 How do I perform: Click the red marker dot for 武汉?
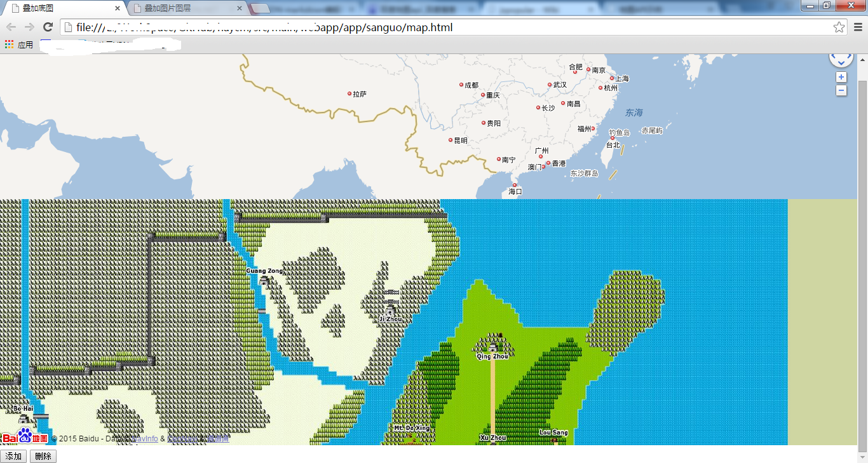pos(550,85)
